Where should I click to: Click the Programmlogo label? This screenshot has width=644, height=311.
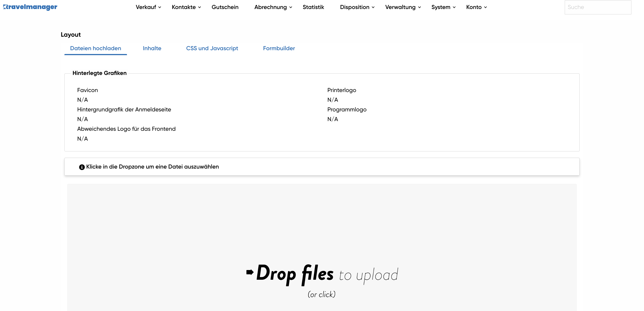347,110
